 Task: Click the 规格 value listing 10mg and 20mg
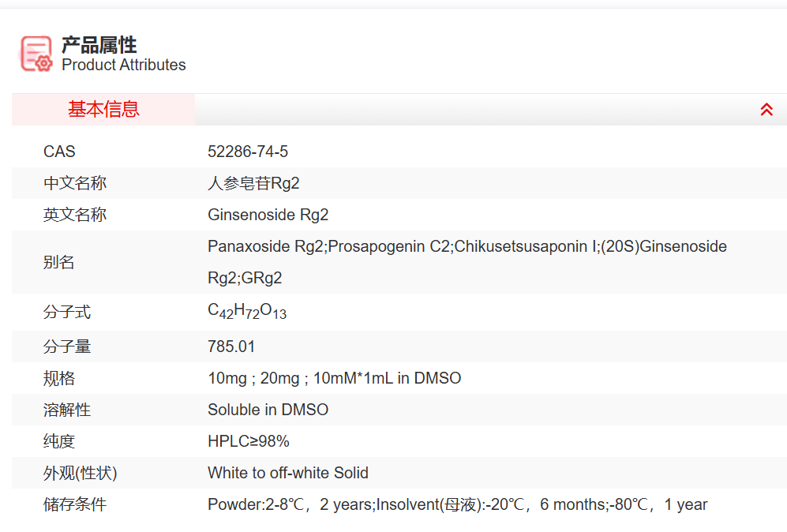[x=334, y=378]
